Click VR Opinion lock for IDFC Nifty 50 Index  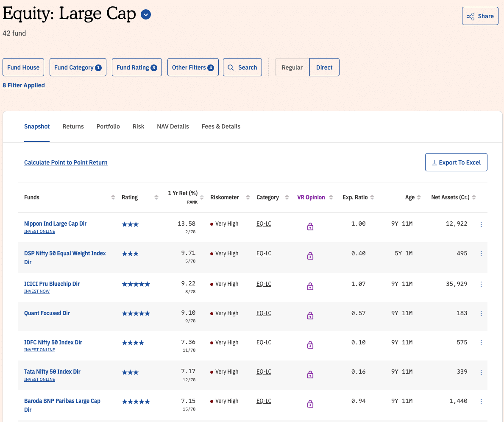[x=310, y=345]
